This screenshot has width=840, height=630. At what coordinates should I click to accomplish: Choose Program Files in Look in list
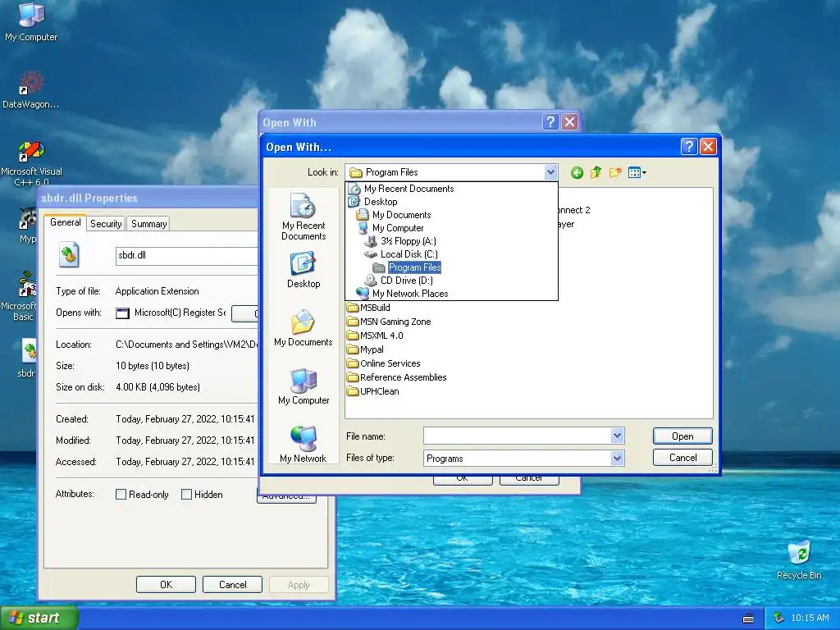click(452, 267)
